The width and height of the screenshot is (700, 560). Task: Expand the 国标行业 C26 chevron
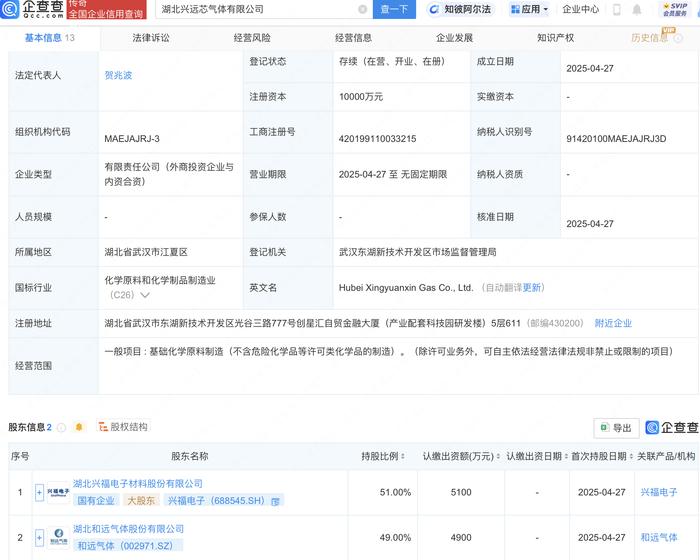point(145,295)
